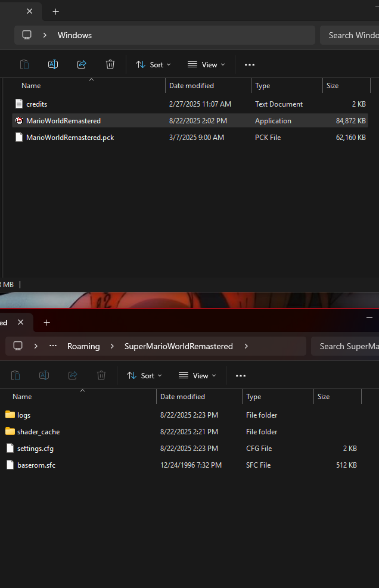Click the See more ellipsis in upper toolbar

[x=250, y=64]
